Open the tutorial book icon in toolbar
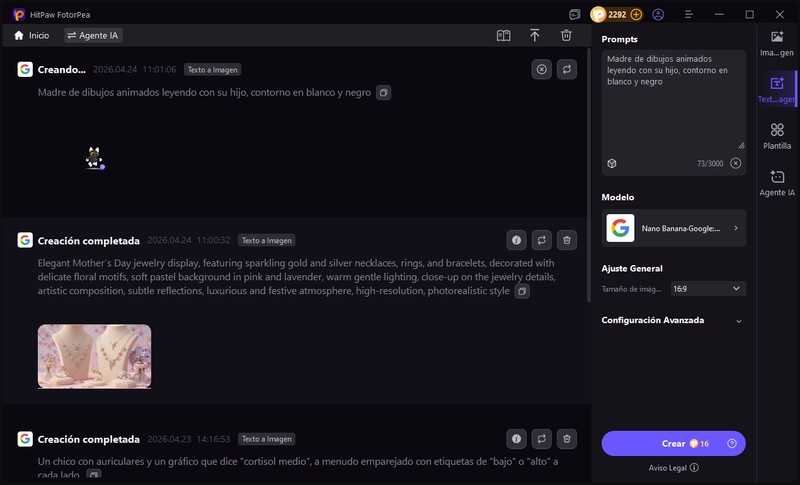 point(504,35)
